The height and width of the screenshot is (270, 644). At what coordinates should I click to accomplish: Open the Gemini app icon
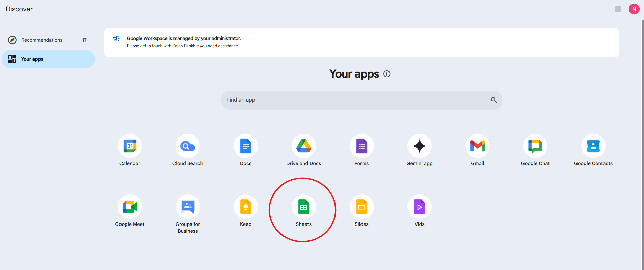coord(420,146)
